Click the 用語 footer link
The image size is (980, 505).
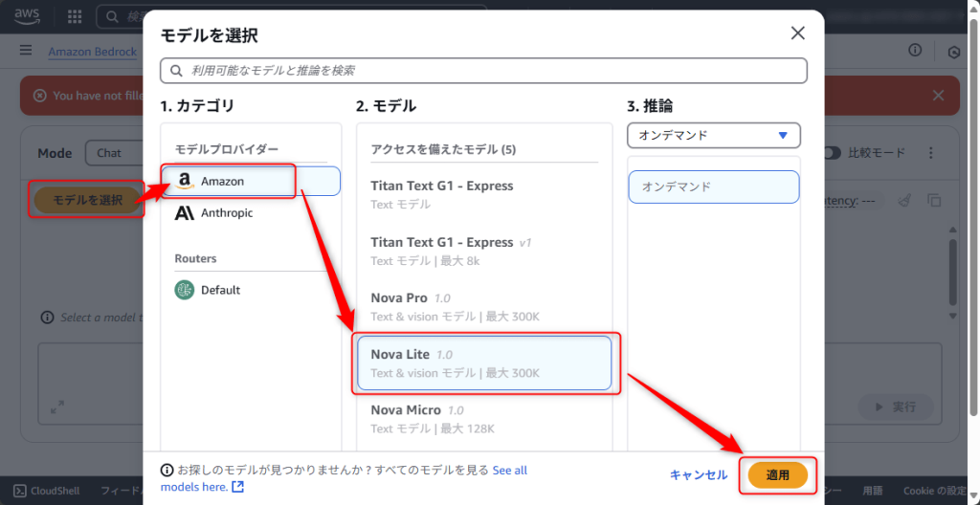(873, 490)
